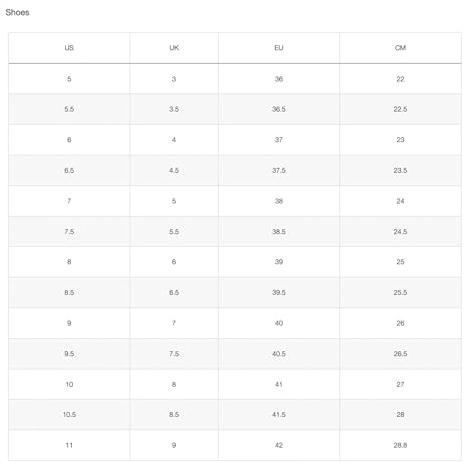Select the Shoes heading text

[17, 13]
